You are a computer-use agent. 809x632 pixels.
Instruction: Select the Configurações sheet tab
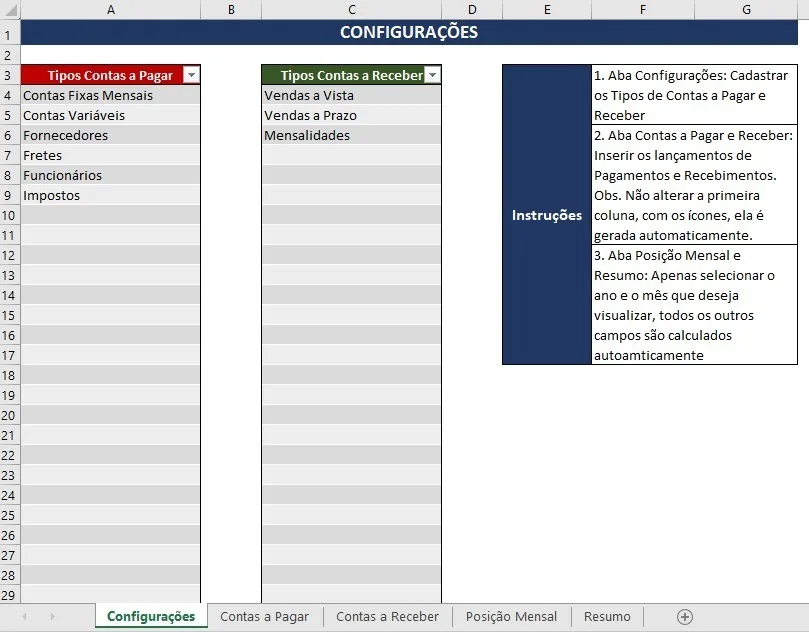coord(150,616)
